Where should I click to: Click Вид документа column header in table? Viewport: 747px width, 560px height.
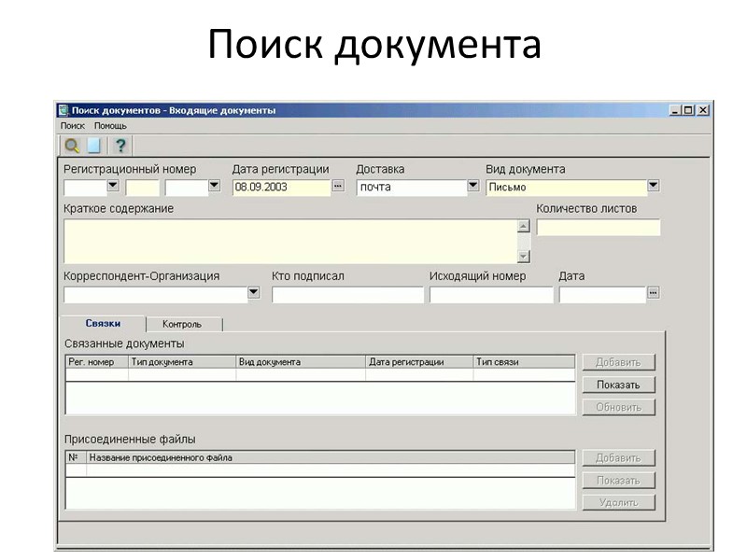tap(301, 362)
